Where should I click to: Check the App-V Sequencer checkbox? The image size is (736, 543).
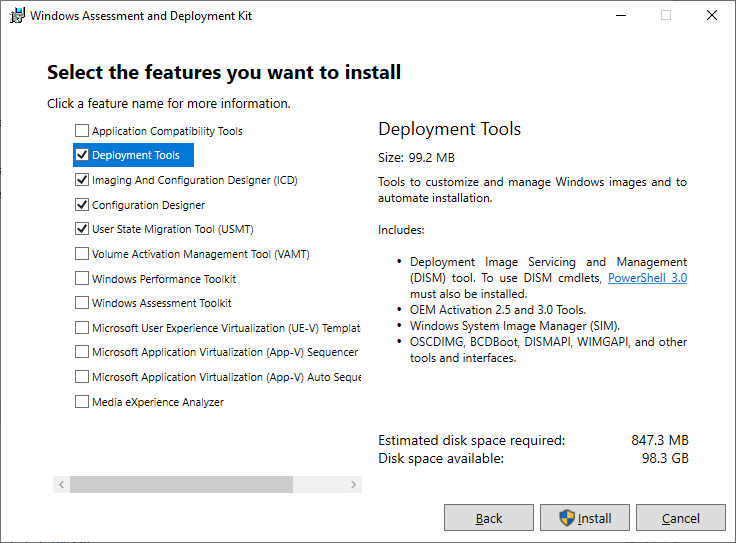[x=82, y=352]
